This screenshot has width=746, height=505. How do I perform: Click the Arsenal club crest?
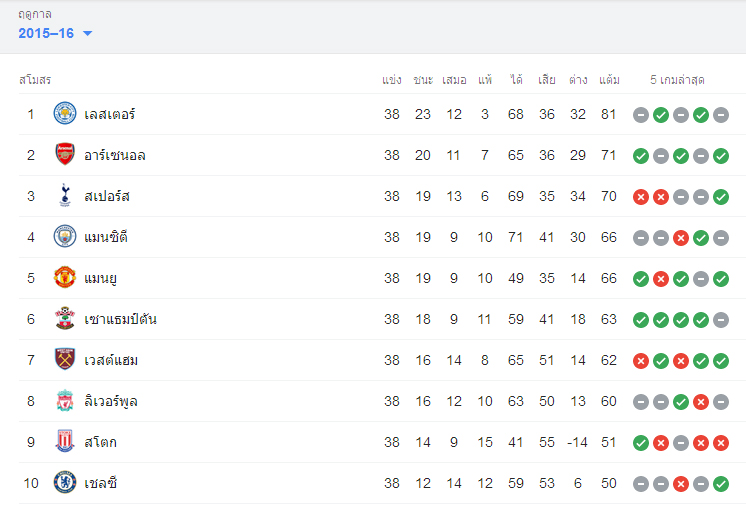(65, 155)
